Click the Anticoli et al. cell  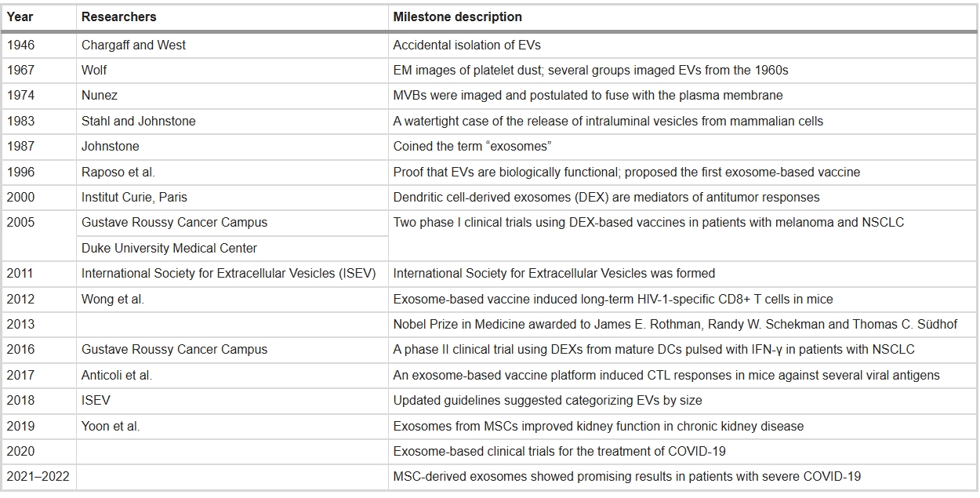pyautogui.click(x=117, y=375)
